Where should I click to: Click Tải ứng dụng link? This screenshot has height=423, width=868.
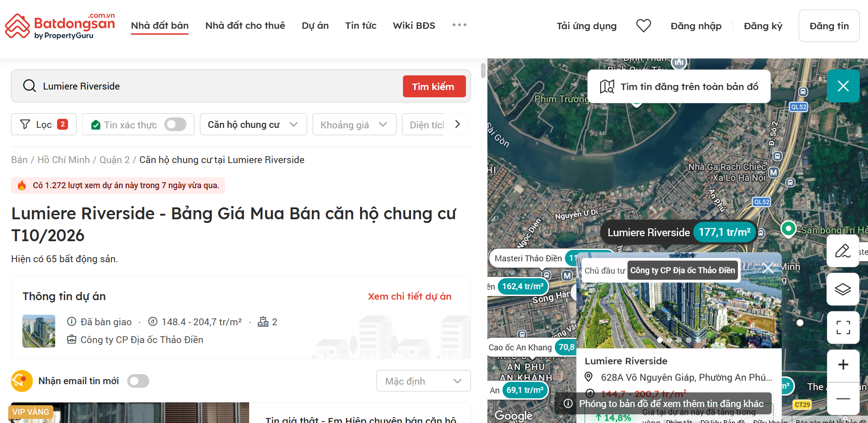coord(586,26)
